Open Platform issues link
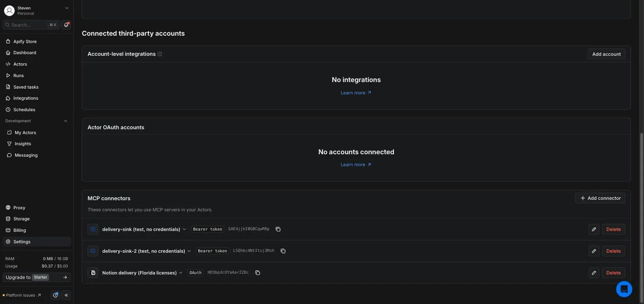 (22, 295)
